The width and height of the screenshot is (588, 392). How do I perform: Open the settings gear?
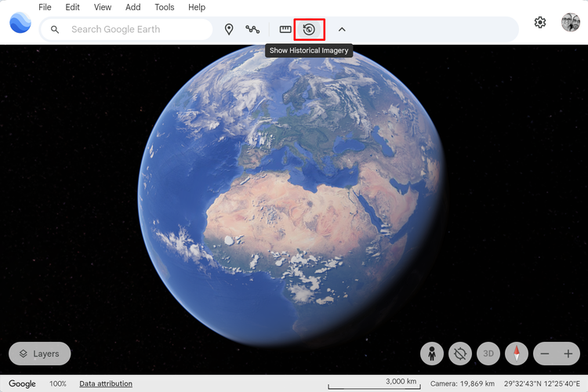539,23
